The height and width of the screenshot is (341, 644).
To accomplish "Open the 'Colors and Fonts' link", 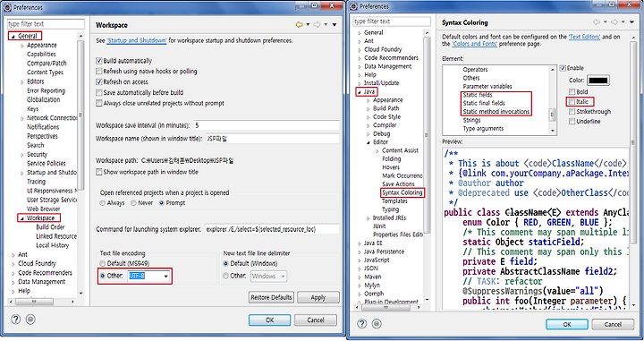I will pos(475,44).
